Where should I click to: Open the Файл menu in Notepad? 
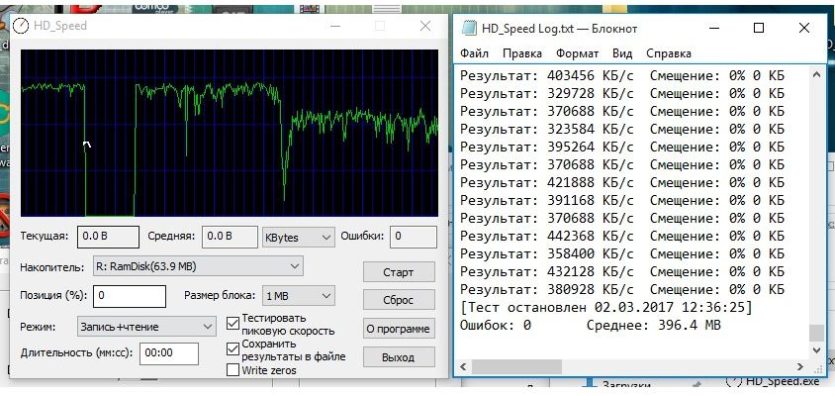pyautogui.click(x=474, y=53)
